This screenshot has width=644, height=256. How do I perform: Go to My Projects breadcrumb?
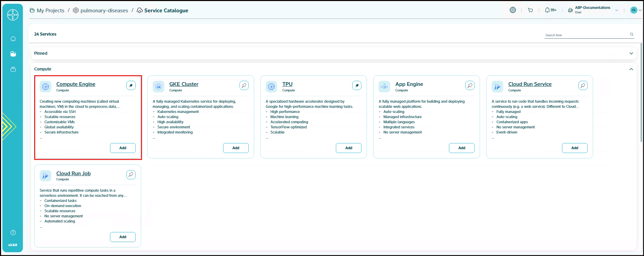tap(50, 11)
